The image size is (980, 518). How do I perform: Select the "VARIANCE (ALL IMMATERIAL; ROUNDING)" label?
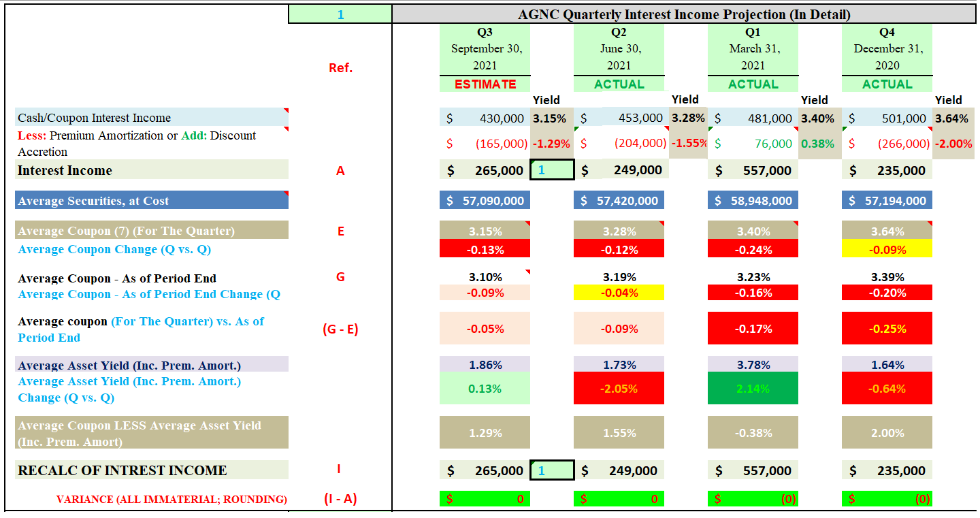(x=171, y=500)
